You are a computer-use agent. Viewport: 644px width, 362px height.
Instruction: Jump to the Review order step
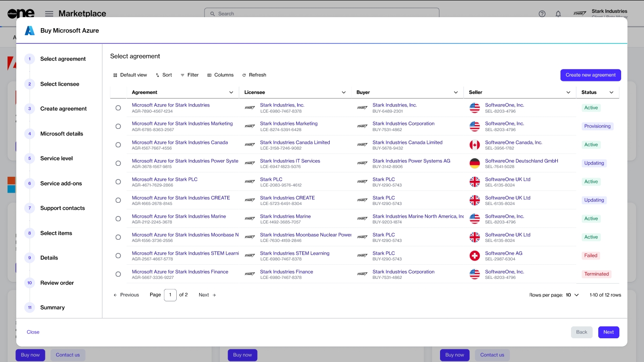57,283
